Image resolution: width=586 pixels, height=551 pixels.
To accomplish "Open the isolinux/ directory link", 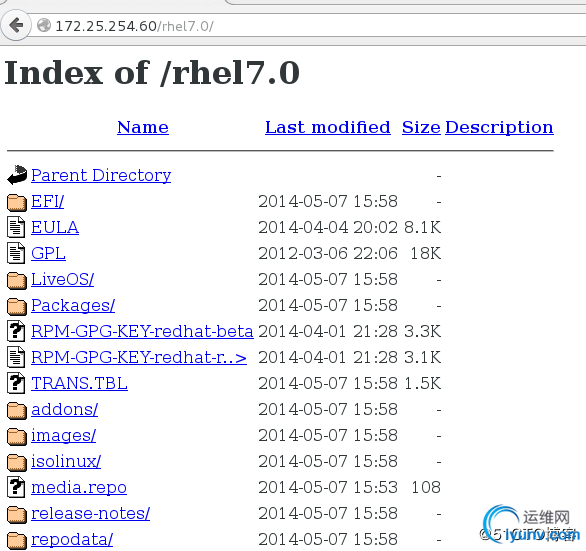I will point(66,461).
